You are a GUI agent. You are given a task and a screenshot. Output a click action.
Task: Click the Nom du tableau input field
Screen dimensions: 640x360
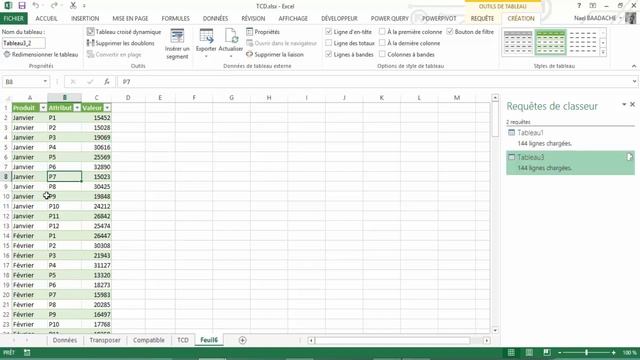click(x=24, y=43)
